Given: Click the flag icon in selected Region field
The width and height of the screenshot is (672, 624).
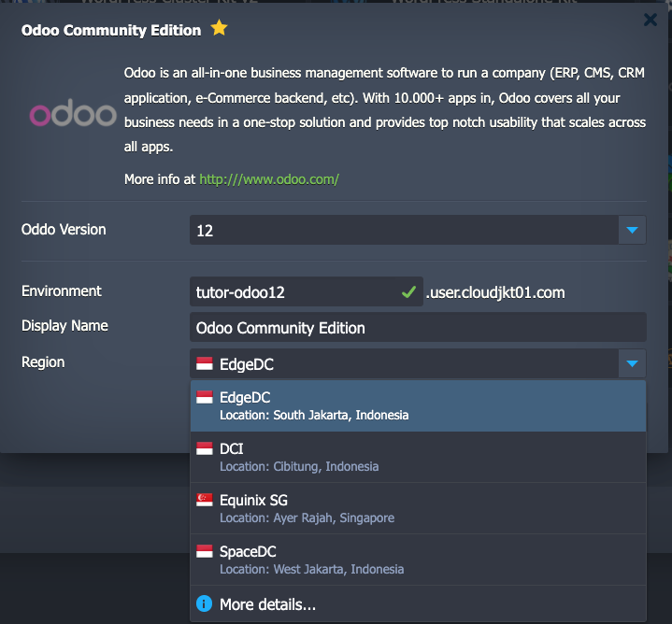Looking at the screenshot, I should click(x=205, y=363).
